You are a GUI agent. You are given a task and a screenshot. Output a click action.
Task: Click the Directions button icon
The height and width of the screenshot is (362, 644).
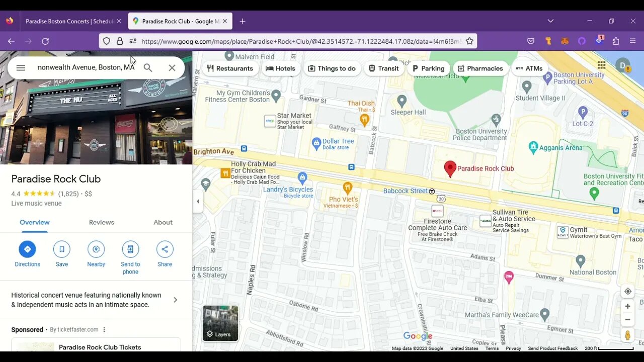click(x=27, y=249)
